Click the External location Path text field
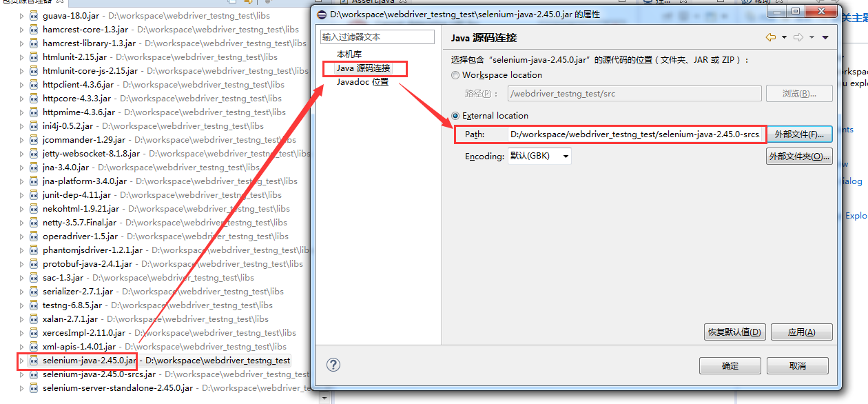 pyautogui.click(x=634, y=134)
